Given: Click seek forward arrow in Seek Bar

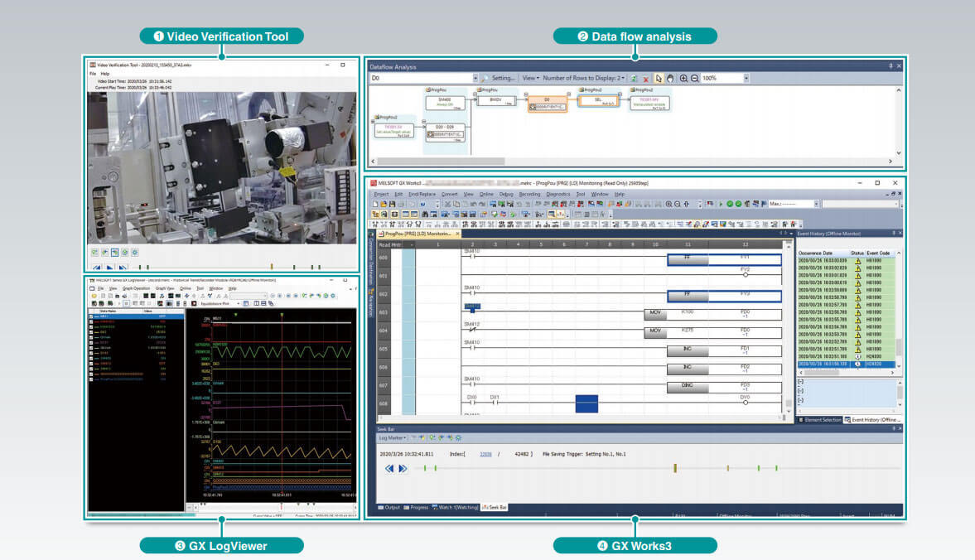Looking at the screenshot, I should (403, 468).
